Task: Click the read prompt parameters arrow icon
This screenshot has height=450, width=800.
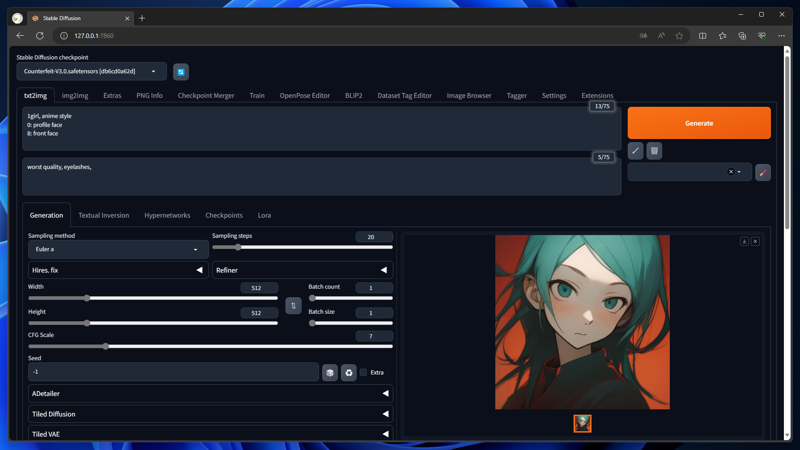Action: [635, 151]
